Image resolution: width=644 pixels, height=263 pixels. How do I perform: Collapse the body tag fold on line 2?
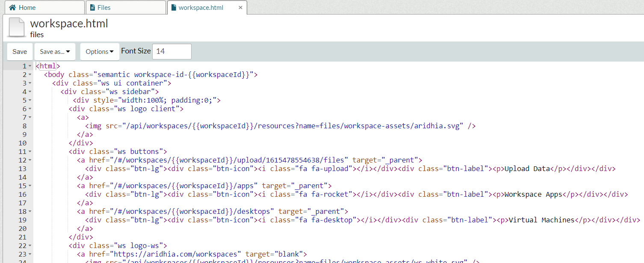[x=30, y=75]
